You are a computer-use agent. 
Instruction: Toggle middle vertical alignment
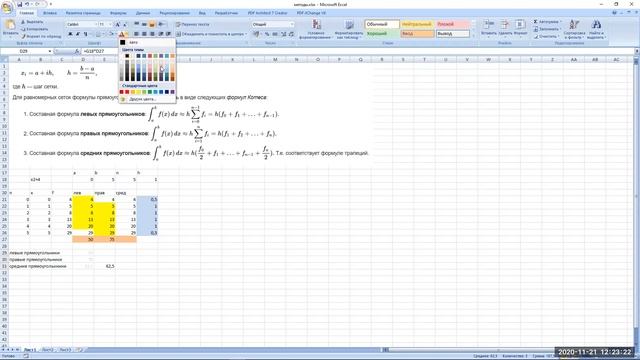(144, 24)
